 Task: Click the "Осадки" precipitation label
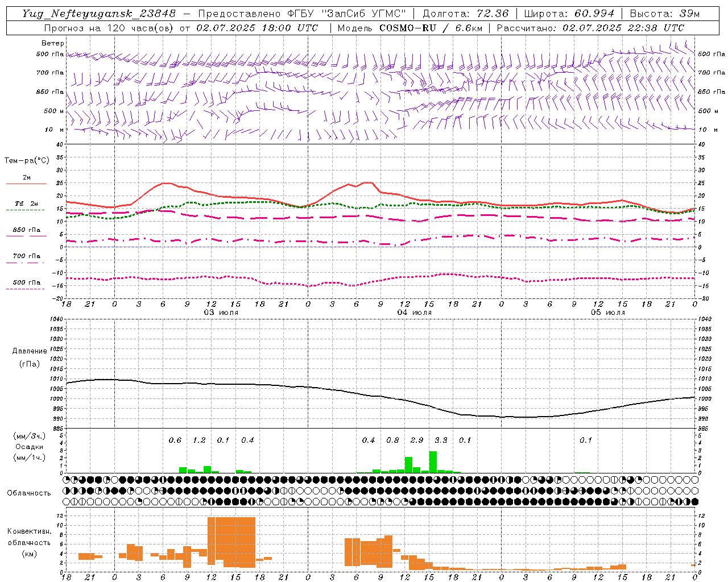coord(30,447)
